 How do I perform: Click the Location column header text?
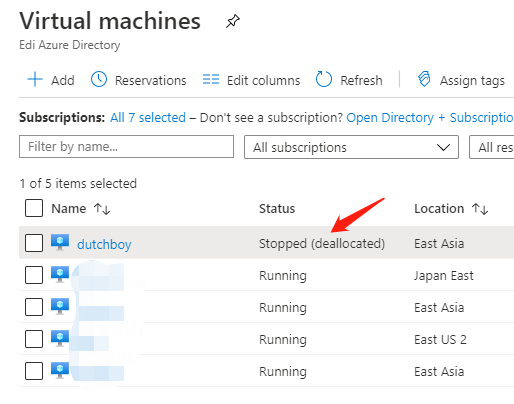(439, 209)
